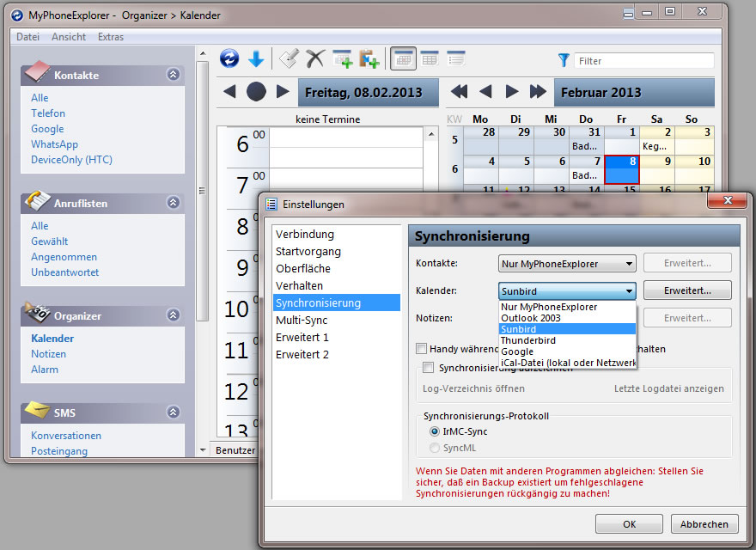The height and width of the screenshot is (550, 756).
Task: Click Erweitert button next to Kalender
Action: [x=687, y=290]
